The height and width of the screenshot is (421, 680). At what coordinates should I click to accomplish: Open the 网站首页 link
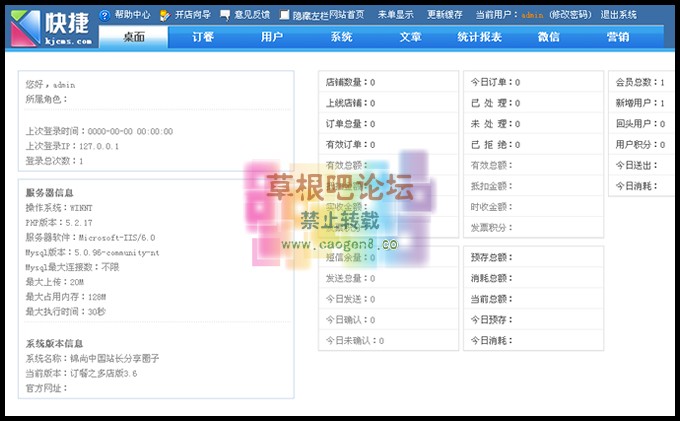click(347, 15)
